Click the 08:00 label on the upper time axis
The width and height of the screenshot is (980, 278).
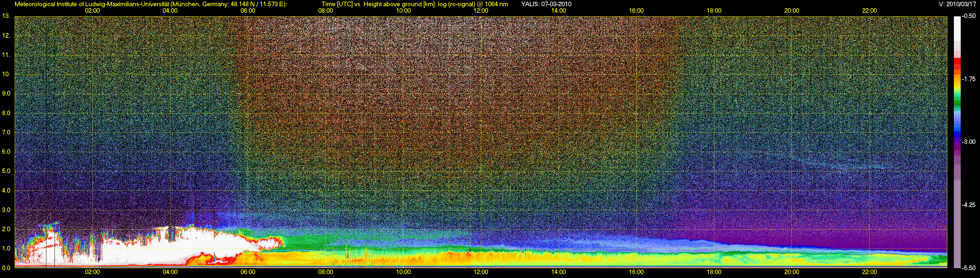click(x=326, y=11)
